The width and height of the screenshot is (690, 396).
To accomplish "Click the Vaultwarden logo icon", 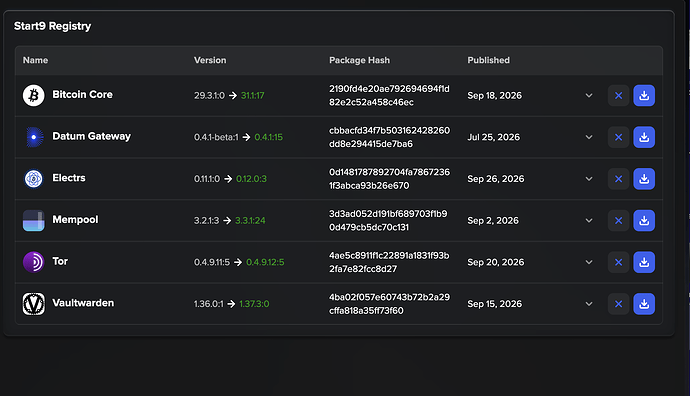I will 33,304.
